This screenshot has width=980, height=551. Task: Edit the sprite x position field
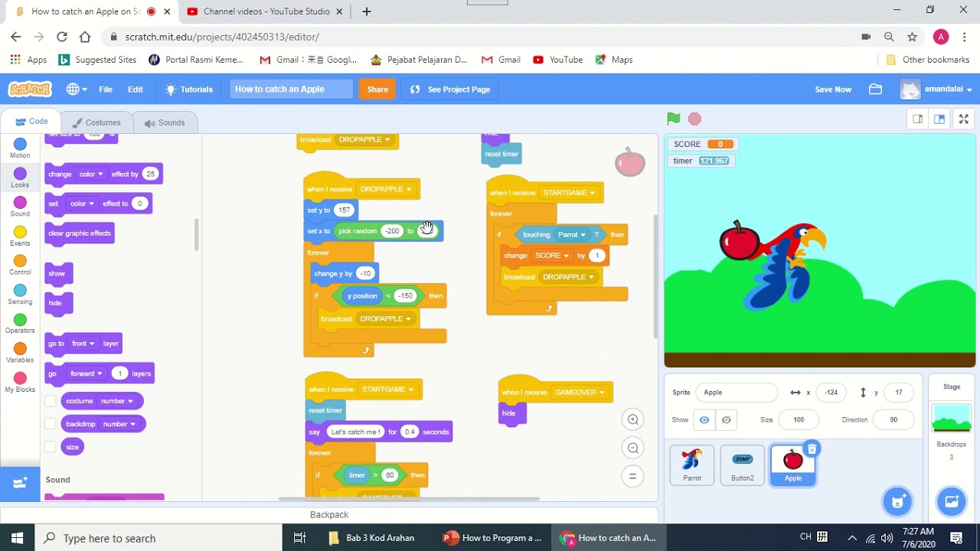831,393
